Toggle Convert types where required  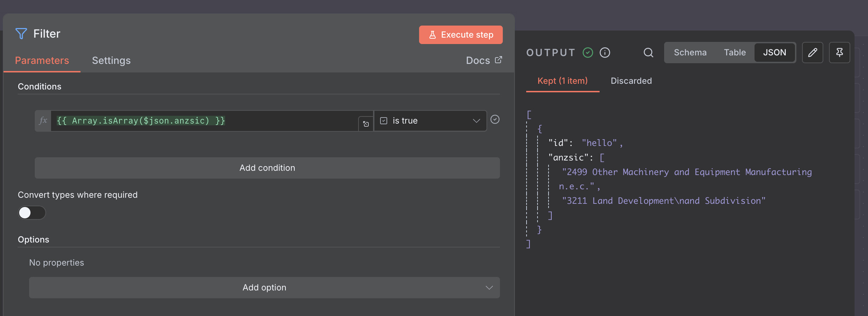point(32,213)
